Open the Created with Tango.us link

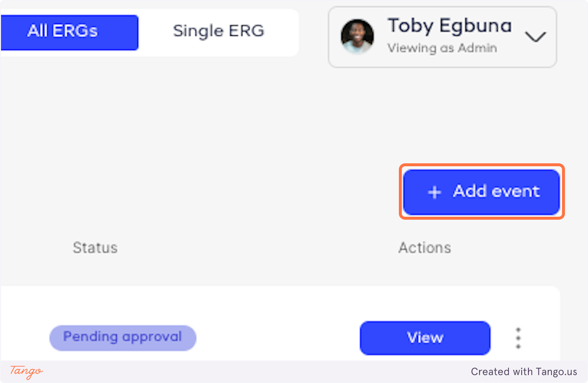click(x=524, y=372)
